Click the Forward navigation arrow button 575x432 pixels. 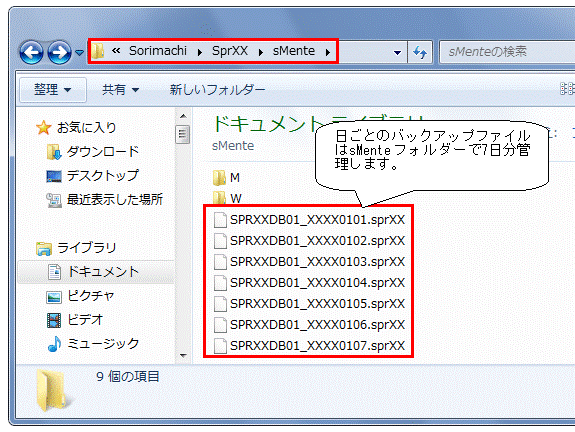[60, 52]
